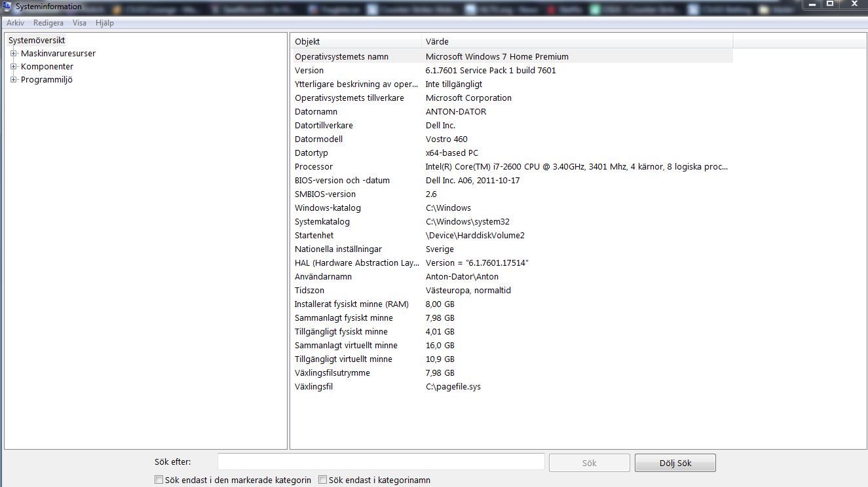Click the Värde column header
868x487 pixels.
(577, 41)
